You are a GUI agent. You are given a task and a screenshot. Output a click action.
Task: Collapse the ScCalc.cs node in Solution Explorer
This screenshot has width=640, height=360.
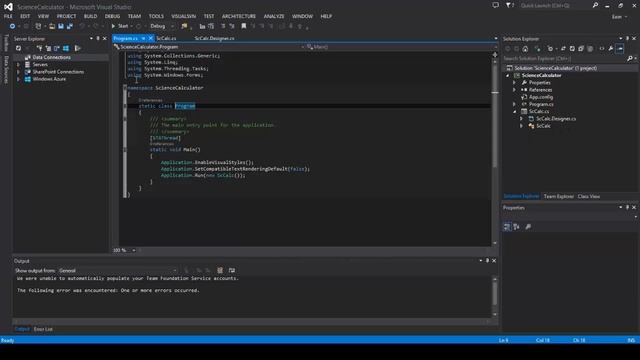(515, 111)
